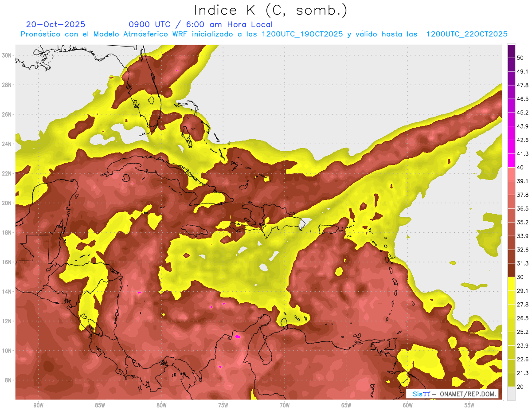The width and height of the screenshot is (532, 411).
Task: Click the "90W" longitude label
Action: [x=39, y=405]
